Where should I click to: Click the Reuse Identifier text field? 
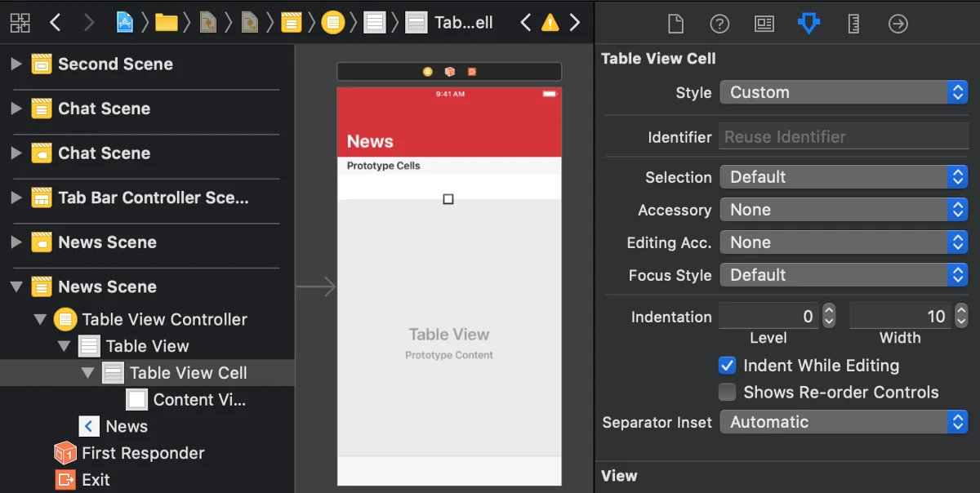pos(844,136)
